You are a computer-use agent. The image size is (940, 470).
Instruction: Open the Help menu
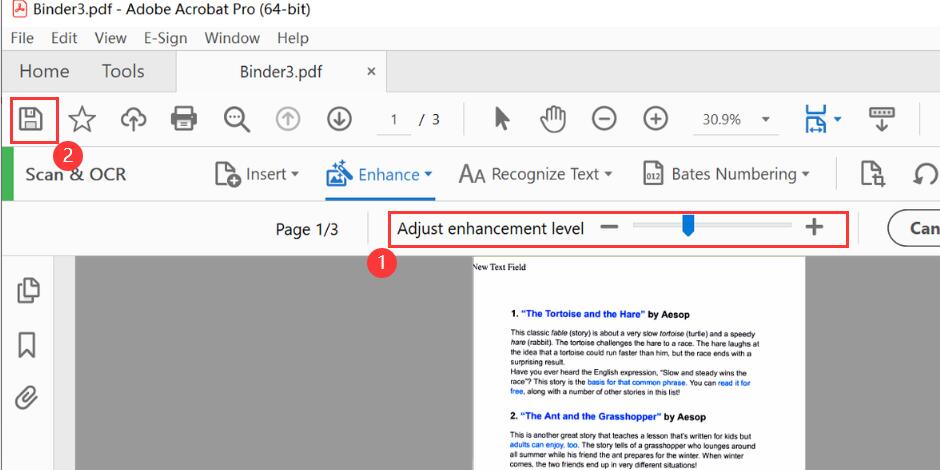point(293,38)
